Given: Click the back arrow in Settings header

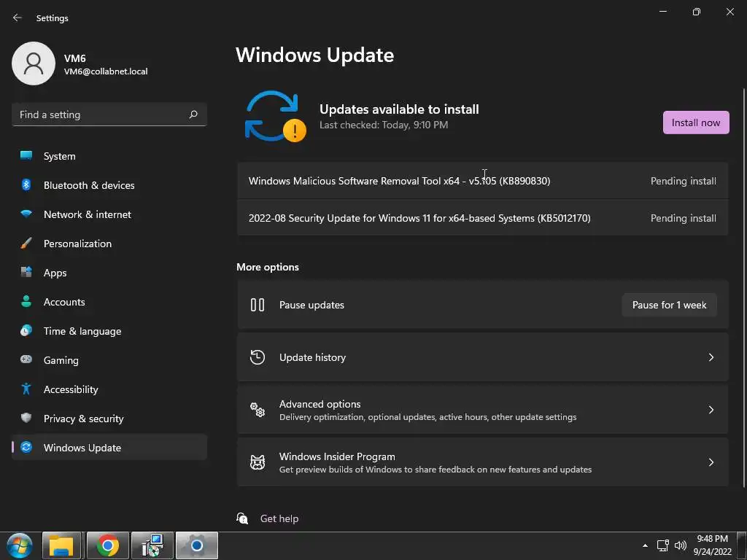Looking at the screenshot, I should pyautogui.click(x=18, y=17).
